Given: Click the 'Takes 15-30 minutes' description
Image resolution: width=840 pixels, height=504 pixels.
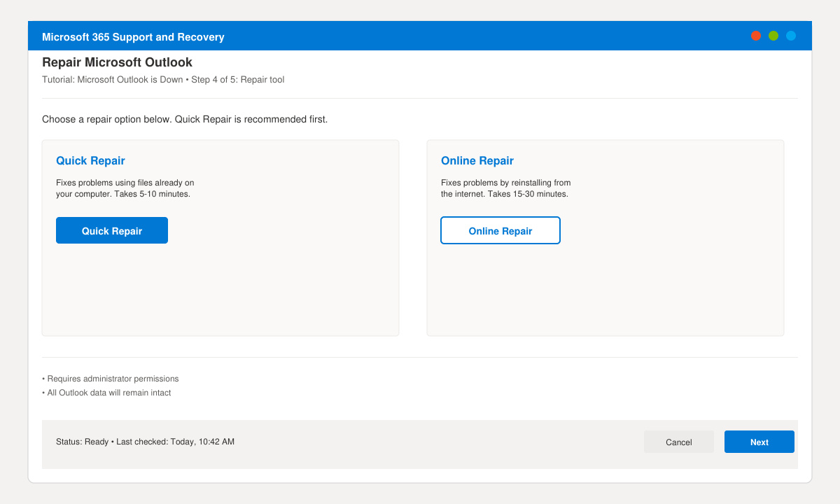Looking at the screenshot, I should click(526, 194).
